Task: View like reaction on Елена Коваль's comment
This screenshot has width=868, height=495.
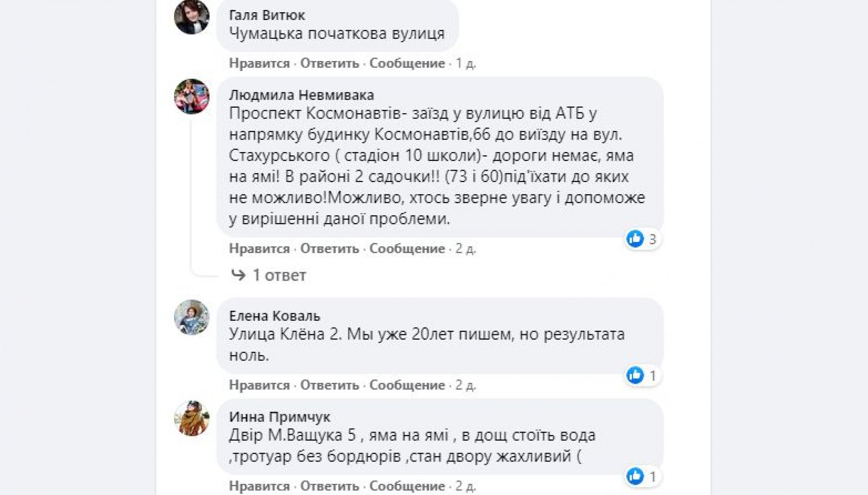Action: pyautogui.click(x=642, y=376)
